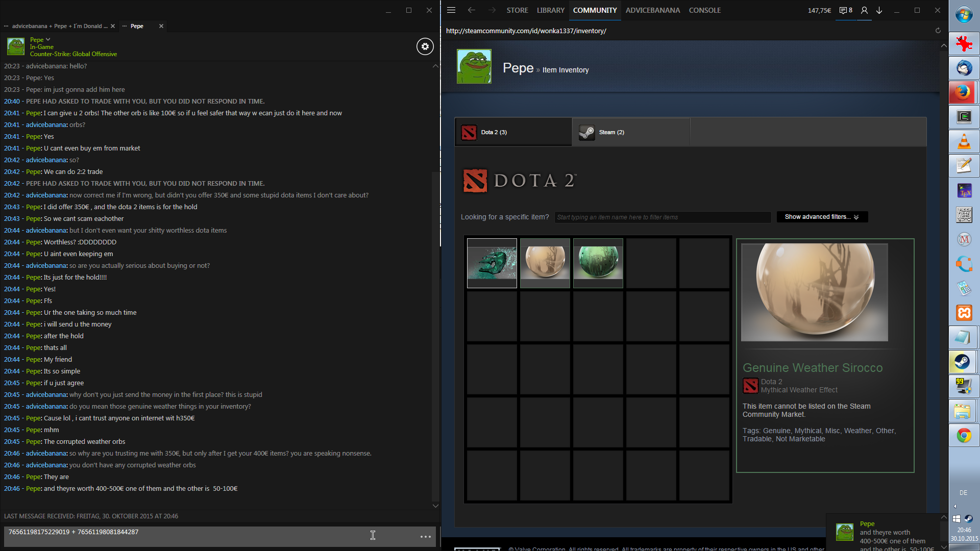Expand the notification area arrow
The height and width of the screenshot is (551, 980).
click(955, 507)
